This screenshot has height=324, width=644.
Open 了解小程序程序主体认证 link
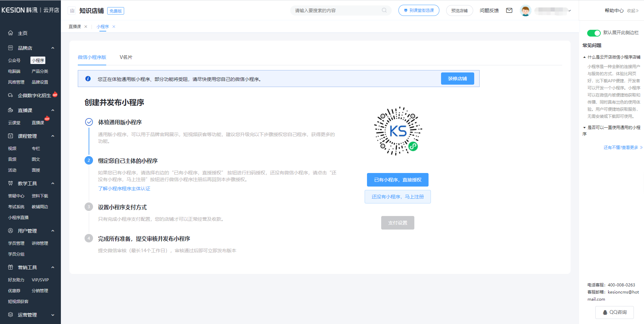pyautogui.click(x=124, y=189)
